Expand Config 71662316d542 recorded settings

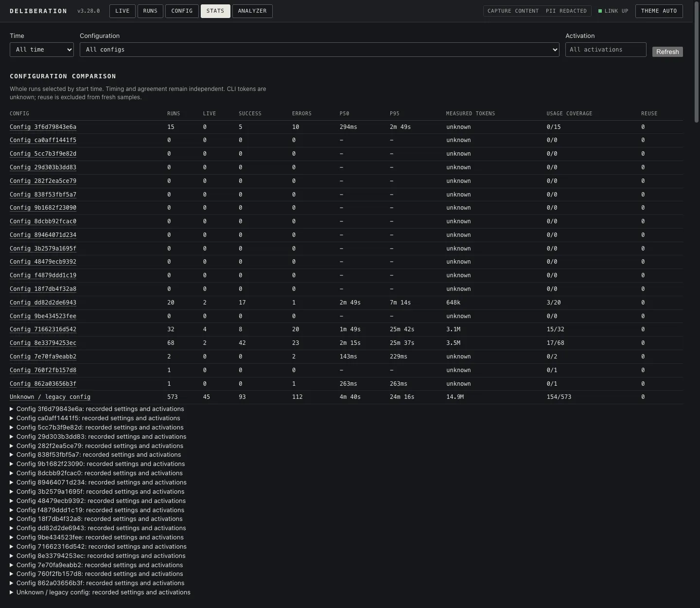(98, 547)
